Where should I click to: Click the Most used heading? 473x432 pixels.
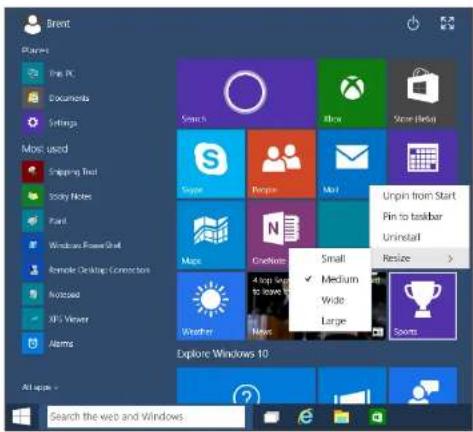pyautogui.click(x=45, y=149)
